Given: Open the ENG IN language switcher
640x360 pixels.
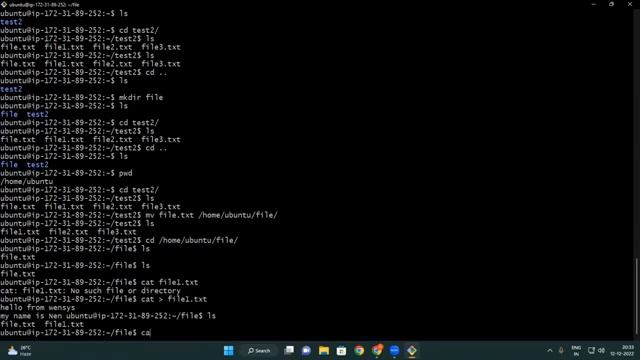Looking at the screenshot, I should (576, 351).
